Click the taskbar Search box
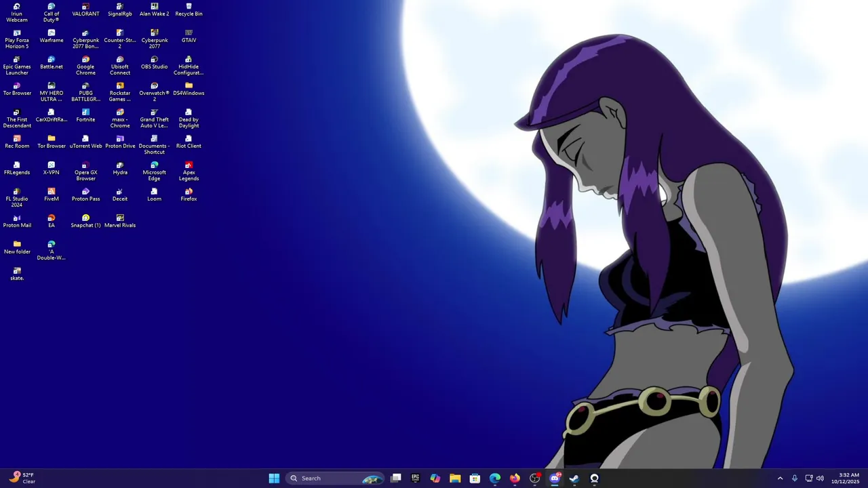 click(334, 479)
